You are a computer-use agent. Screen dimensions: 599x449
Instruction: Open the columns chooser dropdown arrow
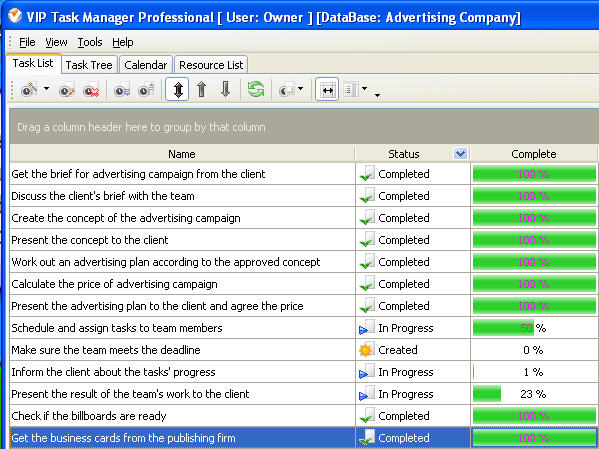364,89
